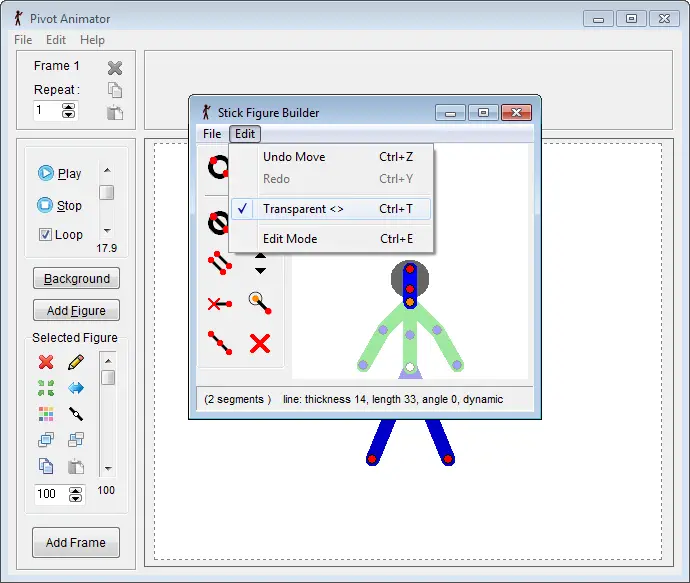Image resolution: width=690 pixels, height=583 pixels.
Task: Click speed scrollbar up arrow
Action: click(107, 170)
